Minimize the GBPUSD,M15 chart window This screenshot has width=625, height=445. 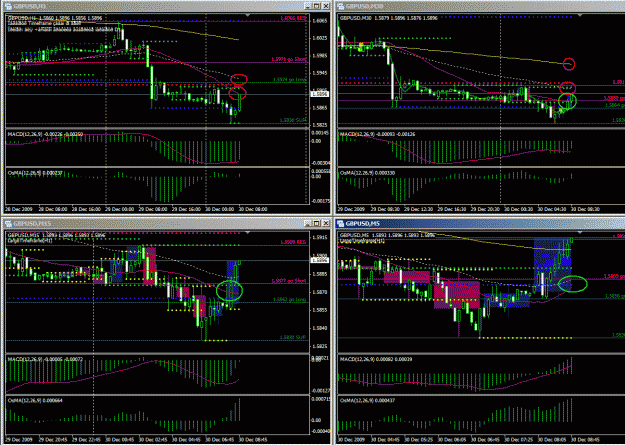pos(307,223)
